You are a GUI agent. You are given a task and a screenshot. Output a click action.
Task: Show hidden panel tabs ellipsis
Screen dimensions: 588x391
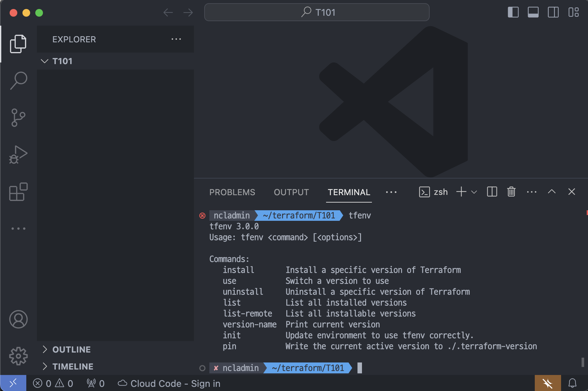tap(391, 192)
